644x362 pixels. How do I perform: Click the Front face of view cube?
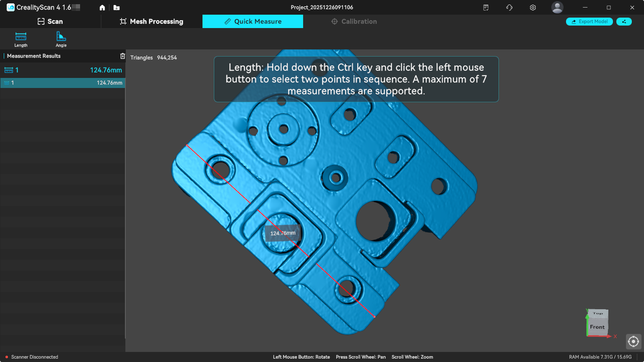(x=597, y=327)
